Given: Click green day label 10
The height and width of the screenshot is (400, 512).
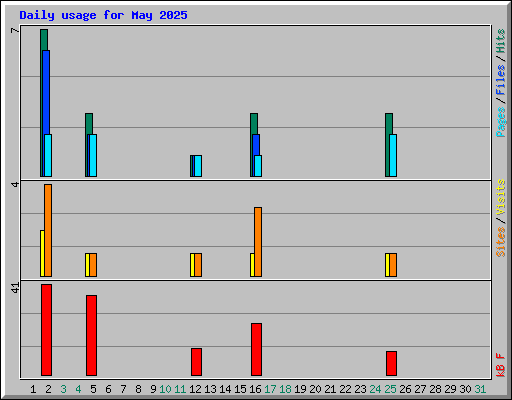Looking at the screenshot, I should point(165,389).
